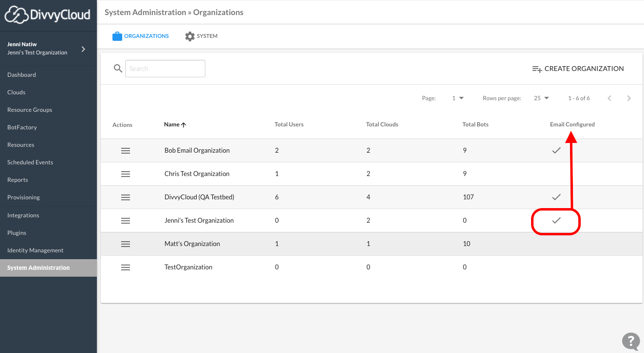Screen dimensions: 644x353
Task: Open actions menu for Chris Test Organization
Action: (125, 174)
